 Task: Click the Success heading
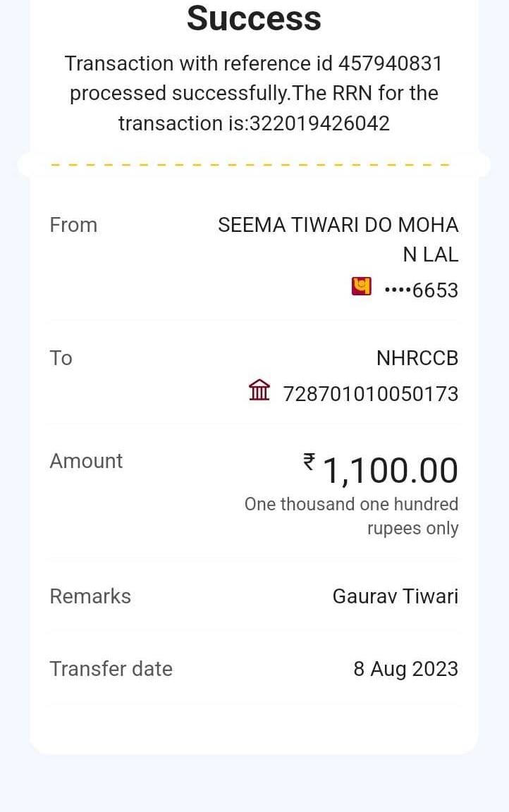[254, 18]
